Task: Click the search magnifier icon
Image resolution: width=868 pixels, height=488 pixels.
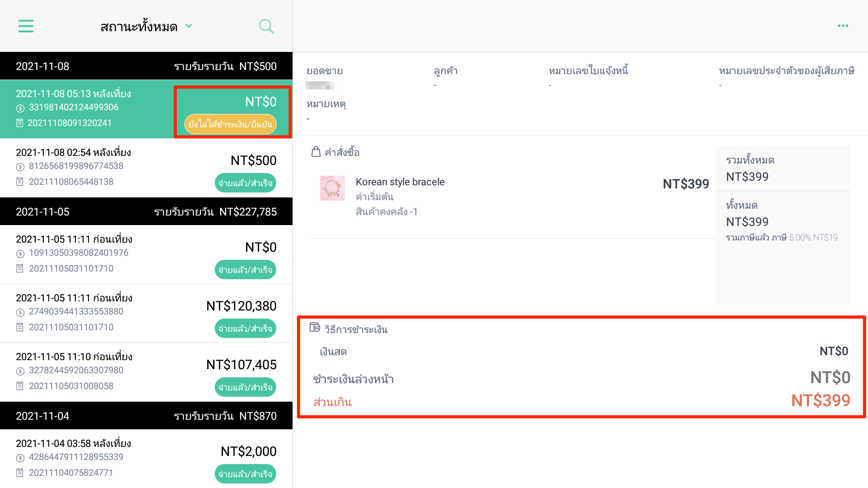Action: [x=266, y=26]
